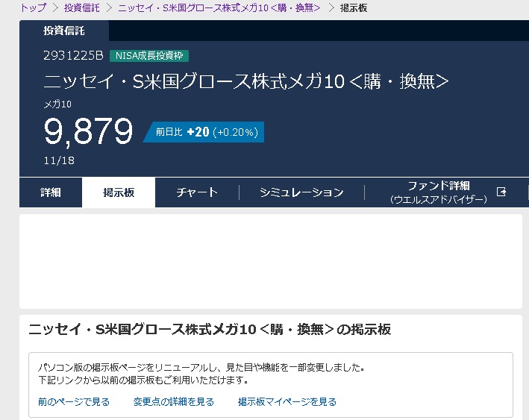Click the external link icon beside ファンド詳細

pos(501,192)
